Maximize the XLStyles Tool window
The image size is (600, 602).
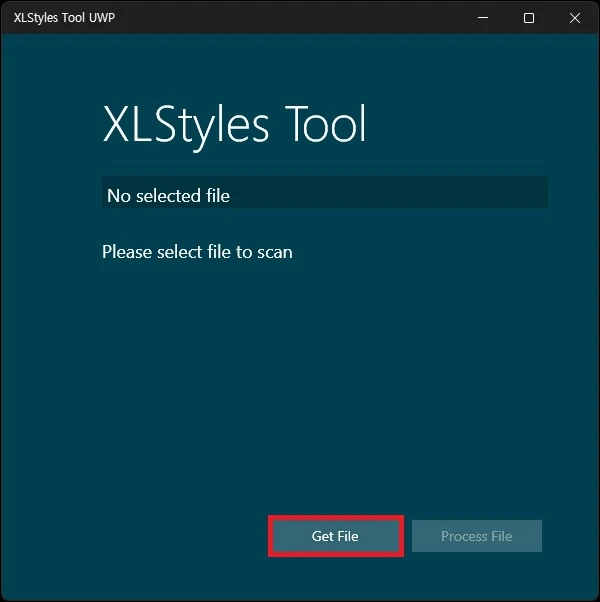[529, 18]
